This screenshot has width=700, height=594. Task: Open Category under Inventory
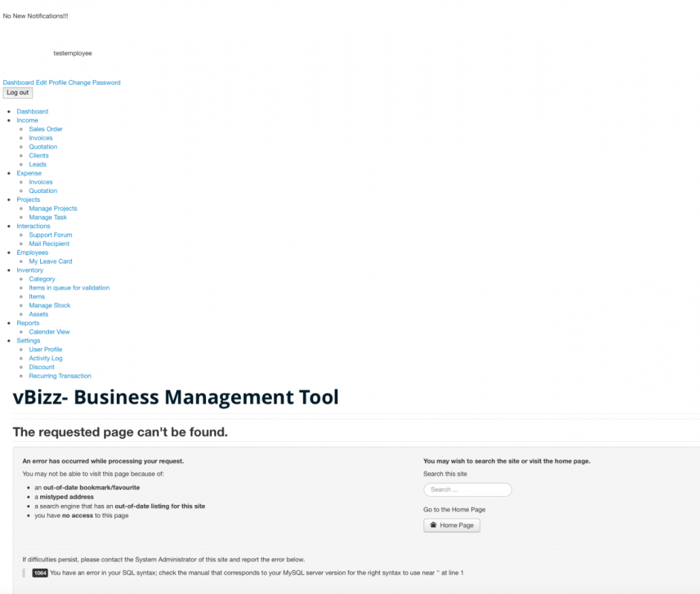[42, 279]
